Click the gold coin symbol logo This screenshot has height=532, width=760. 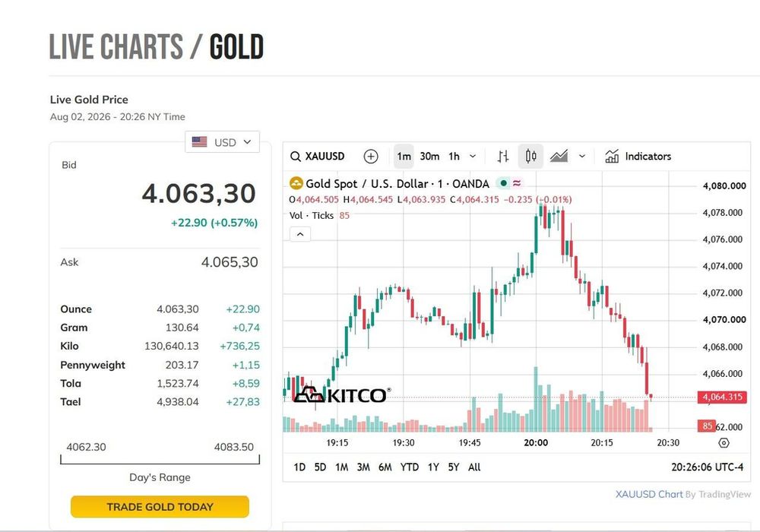296,184
